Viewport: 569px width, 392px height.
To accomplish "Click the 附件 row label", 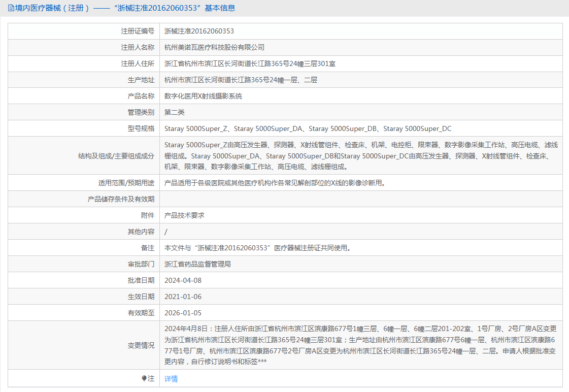I will 148,216.
